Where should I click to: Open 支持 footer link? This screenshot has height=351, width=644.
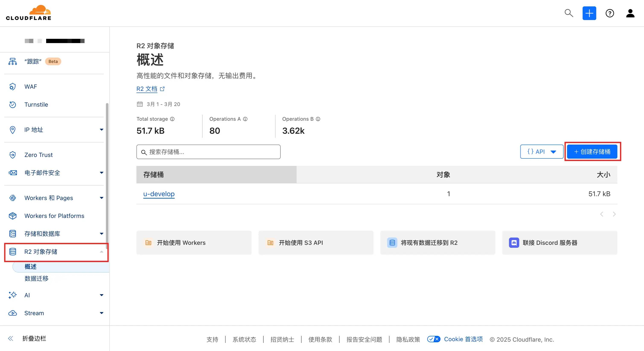coord(212,339)
